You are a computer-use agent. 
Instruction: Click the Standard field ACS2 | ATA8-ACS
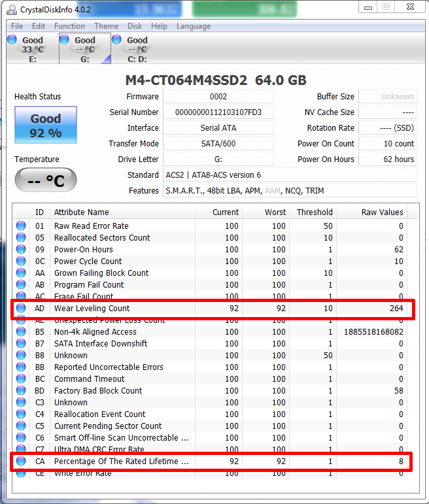[290, 175]
